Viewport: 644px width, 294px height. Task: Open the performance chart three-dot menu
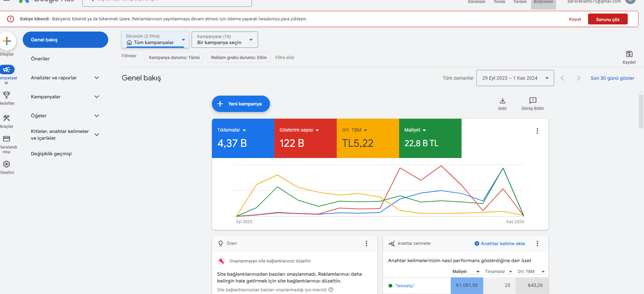(x=537, y=131)
